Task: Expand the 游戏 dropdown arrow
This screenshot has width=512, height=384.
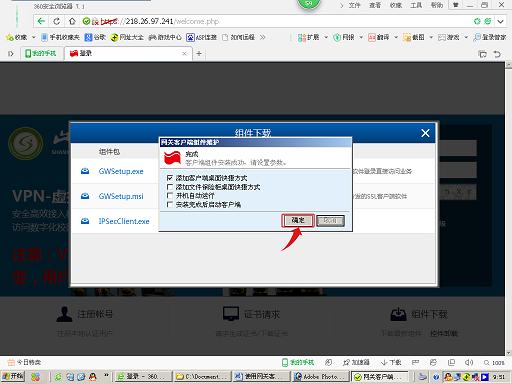Action: pos(466,37)
